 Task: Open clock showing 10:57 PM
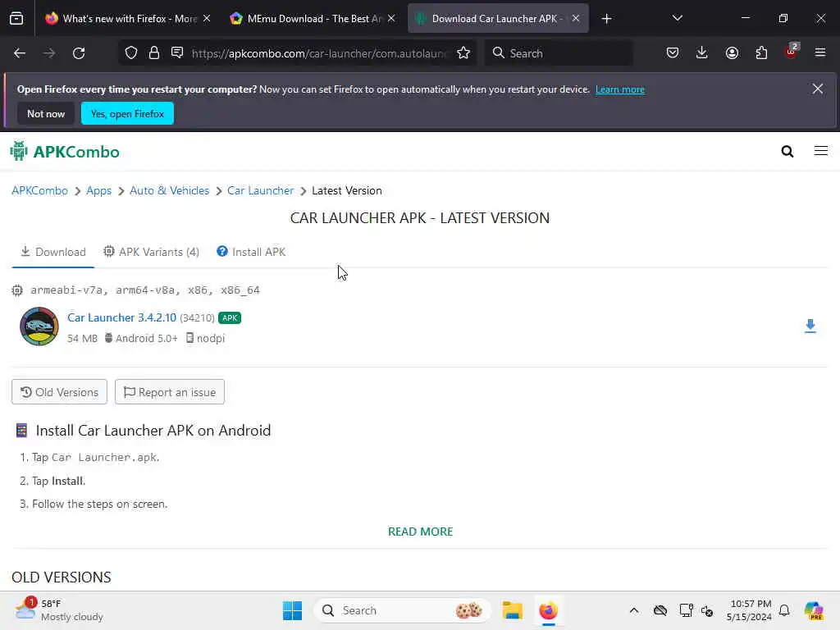click(749, 610)
